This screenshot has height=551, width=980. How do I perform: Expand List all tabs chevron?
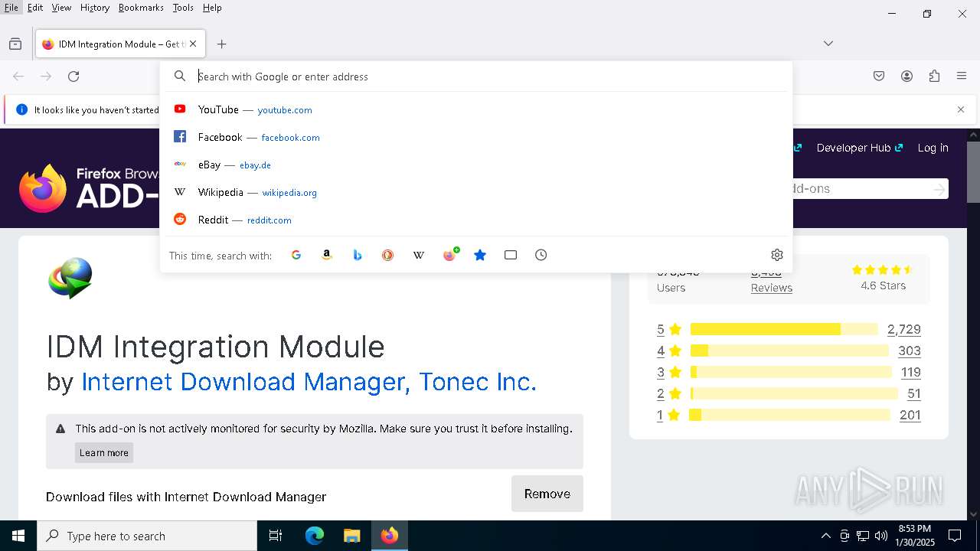click(828, 44)
